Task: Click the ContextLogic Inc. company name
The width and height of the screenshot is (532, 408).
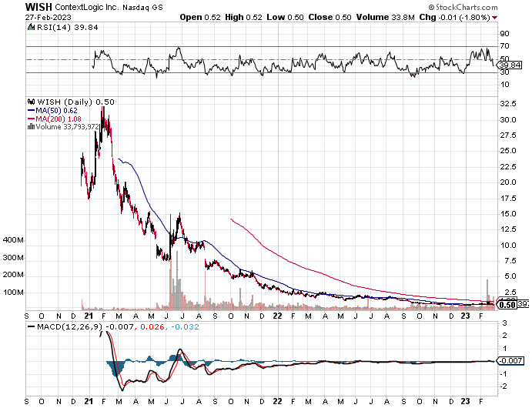Action: (x=87, y=7)
